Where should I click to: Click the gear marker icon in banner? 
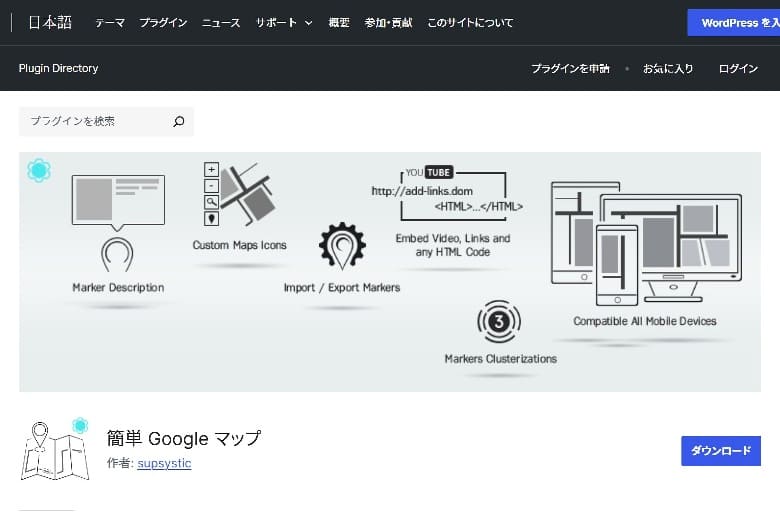(342, 246)
